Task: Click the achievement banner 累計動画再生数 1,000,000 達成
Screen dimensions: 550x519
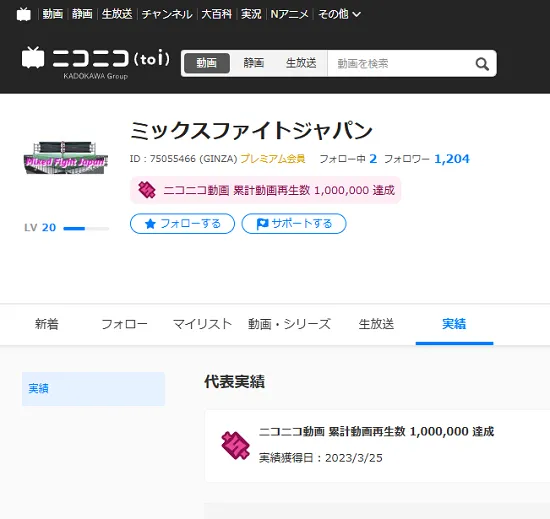Action: (x=266, y=190)
